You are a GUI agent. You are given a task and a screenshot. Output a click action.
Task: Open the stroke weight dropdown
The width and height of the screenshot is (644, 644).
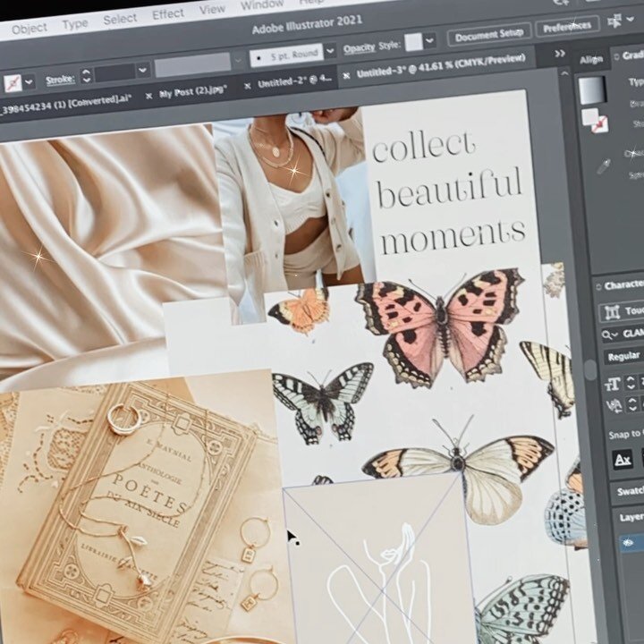[x=142, y=70]
